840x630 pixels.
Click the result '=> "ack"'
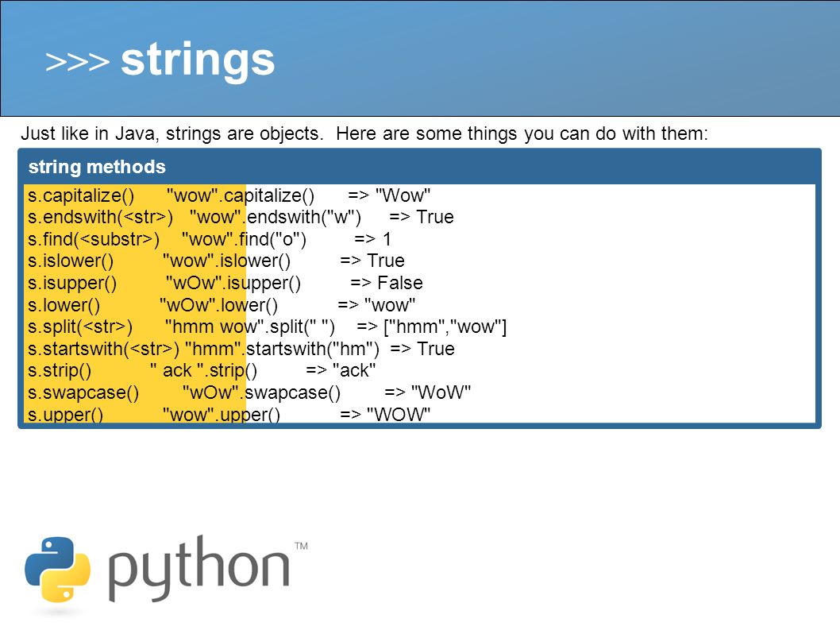click(341, 370)
